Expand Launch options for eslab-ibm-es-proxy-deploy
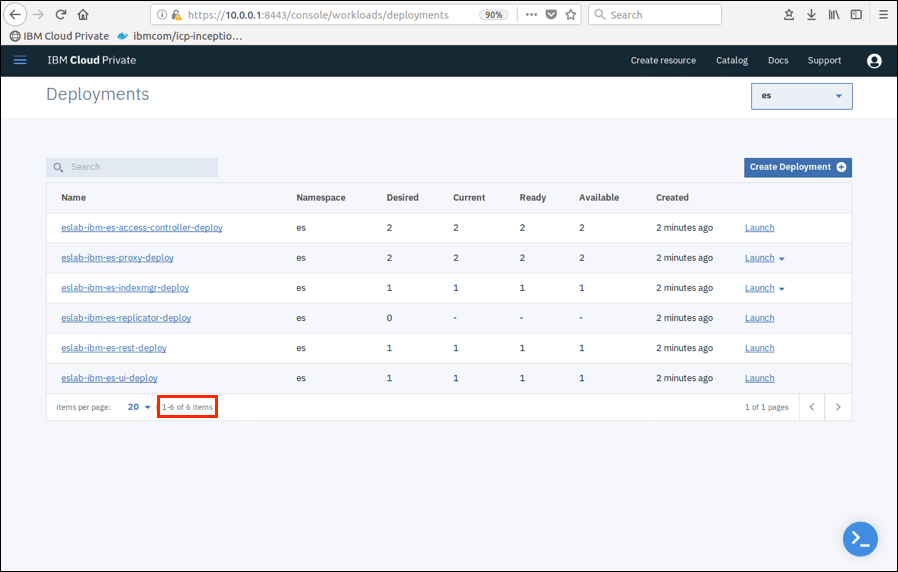 tap(782, 259)
